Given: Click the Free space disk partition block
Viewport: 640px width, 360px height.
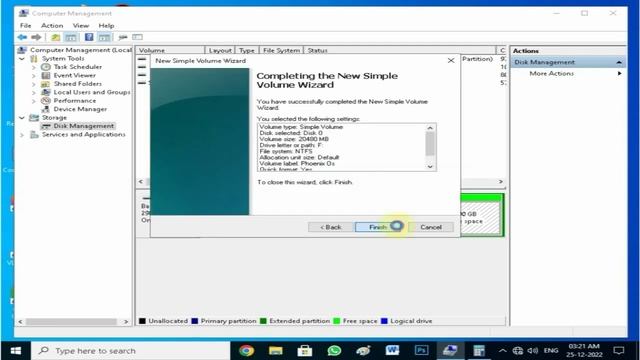Looking at the screenshot, I should coord(481,215).
